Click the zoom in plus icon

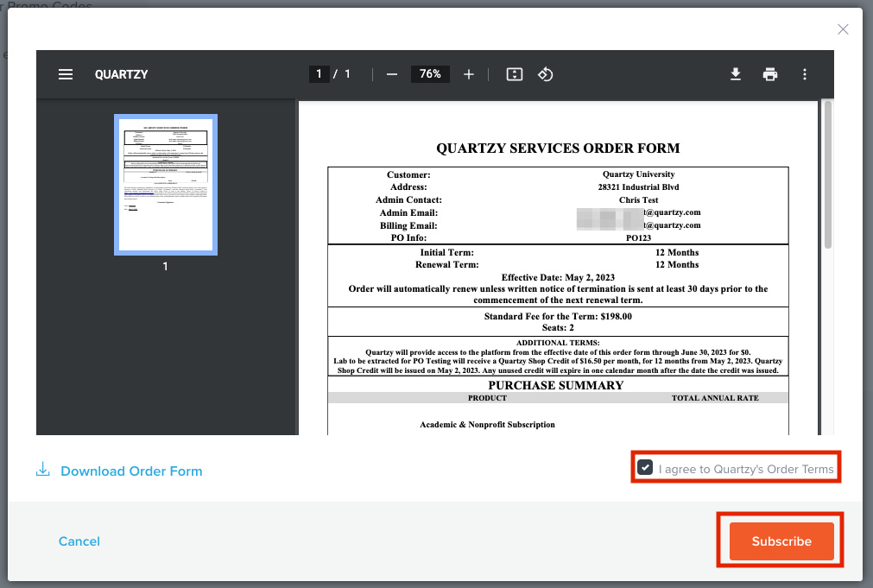click(469, 74)
